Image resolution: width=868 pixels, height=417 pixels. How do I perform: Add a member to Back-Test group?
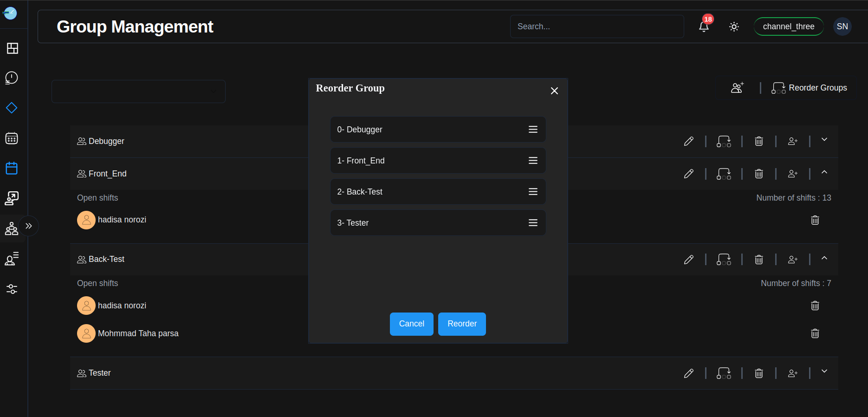[793, 260]
